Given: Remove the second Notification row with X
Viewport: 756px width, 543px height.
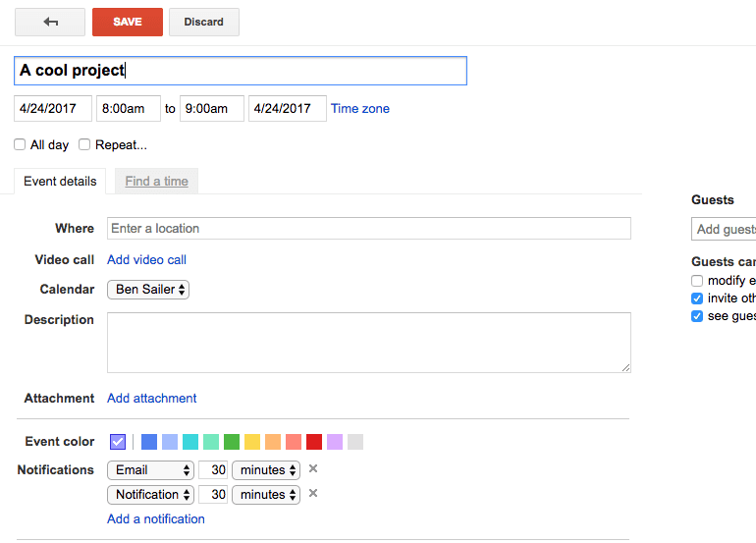Looking at the screenshot, I should pos(313,494).
